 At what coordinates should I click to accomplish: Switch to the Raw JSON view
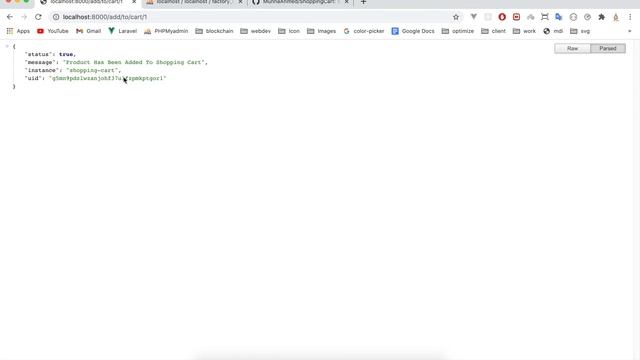pyautogui.click(x=572, y=48)
